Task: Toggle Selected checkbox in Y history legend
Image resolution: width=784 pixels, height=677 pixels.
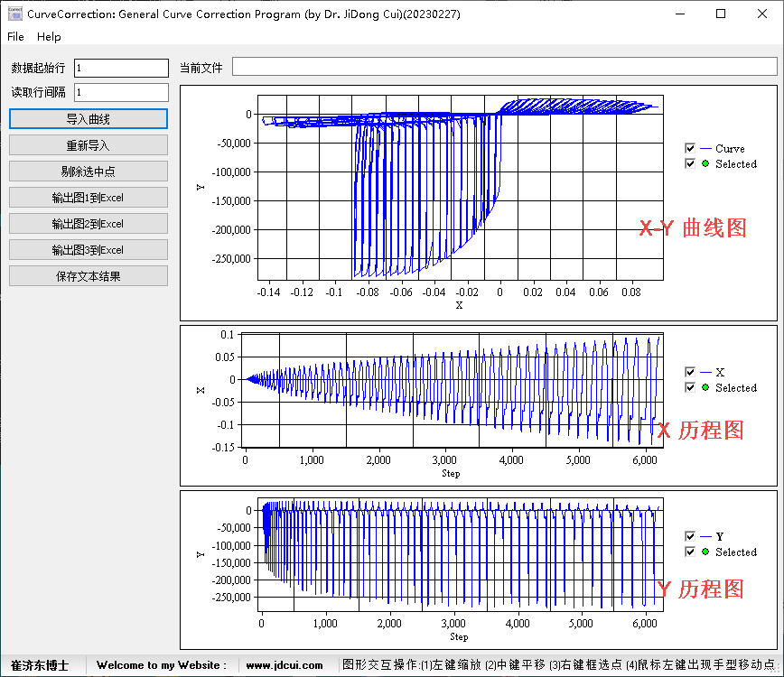Action: tap(690, 552)
